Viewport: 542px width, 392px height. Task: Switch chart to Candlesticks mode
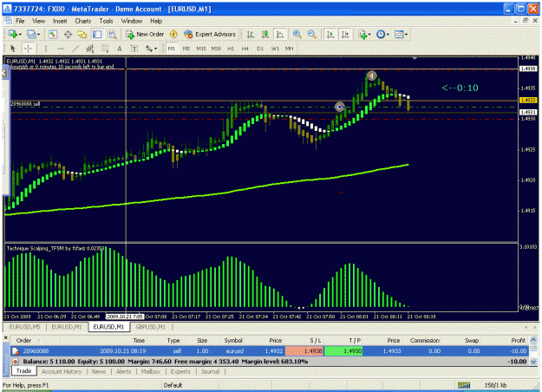point(265,34)
